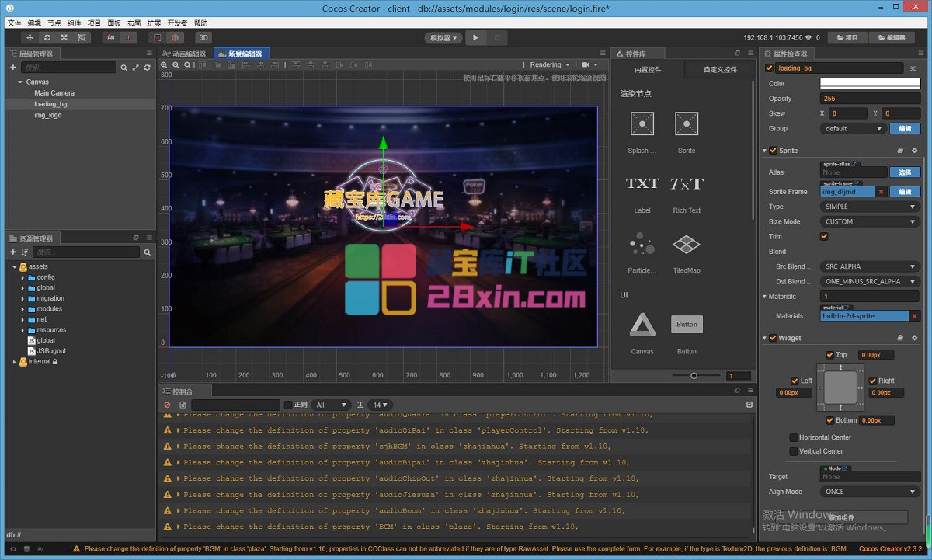The width and height of the screenshot is (932, 560).
Task: Open the 组件 menu
Action: [75, 23]
